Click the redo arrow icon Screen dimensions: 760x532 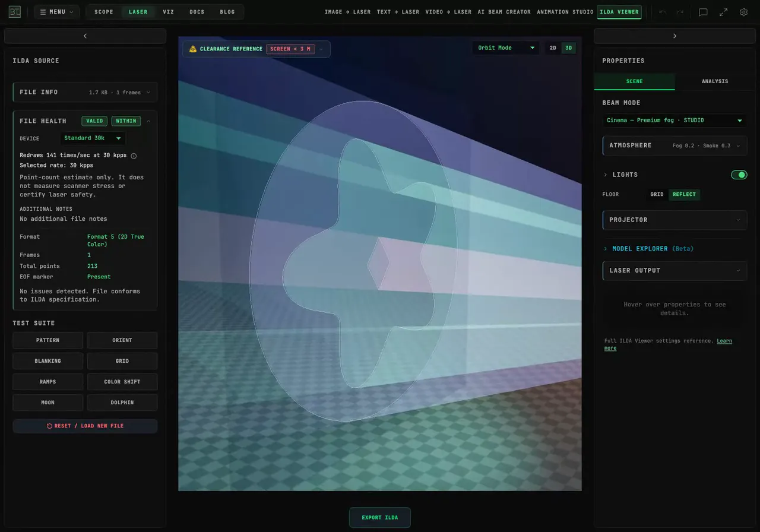pyautogui.click(x=680, y=12)
